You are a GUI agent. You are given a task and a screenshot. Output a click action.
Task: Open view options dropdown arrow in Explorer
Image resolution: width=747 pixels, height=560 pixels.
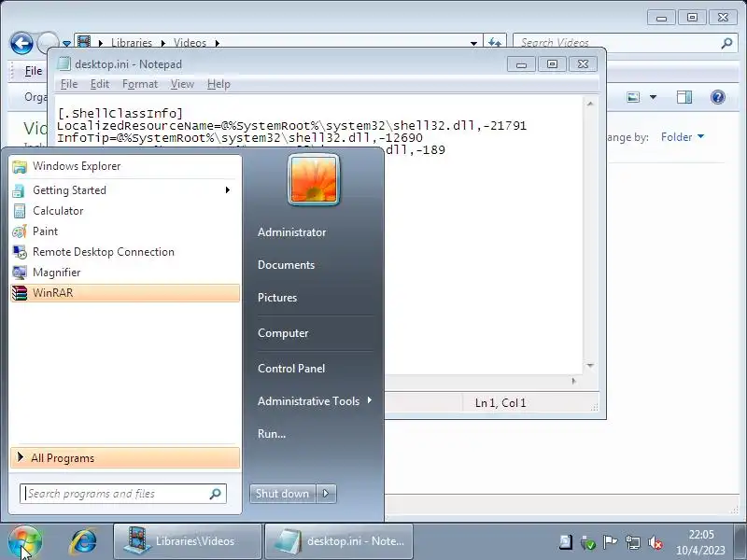click(x=653, y=98)
